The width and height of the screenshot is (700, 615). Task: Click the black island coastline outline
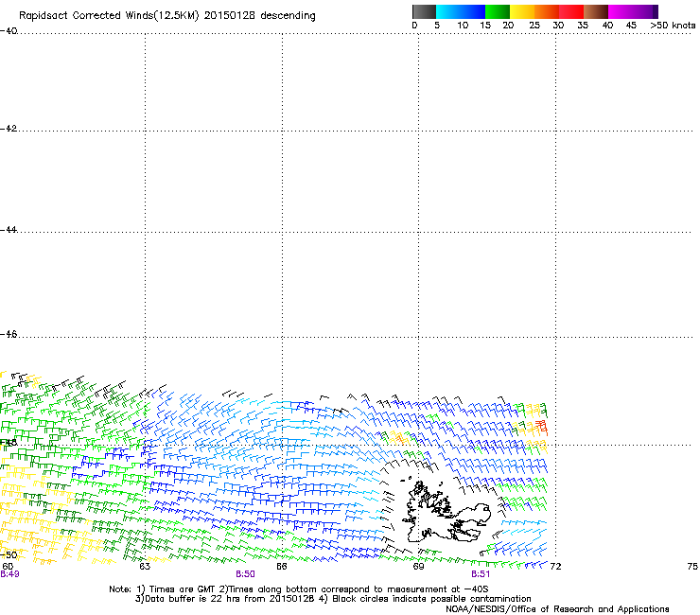coord(446,511)
